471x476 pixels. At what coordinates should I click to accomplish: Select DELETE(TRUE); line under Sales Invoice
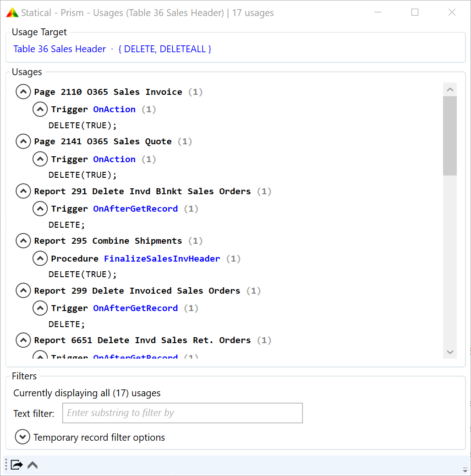[82, 126]
